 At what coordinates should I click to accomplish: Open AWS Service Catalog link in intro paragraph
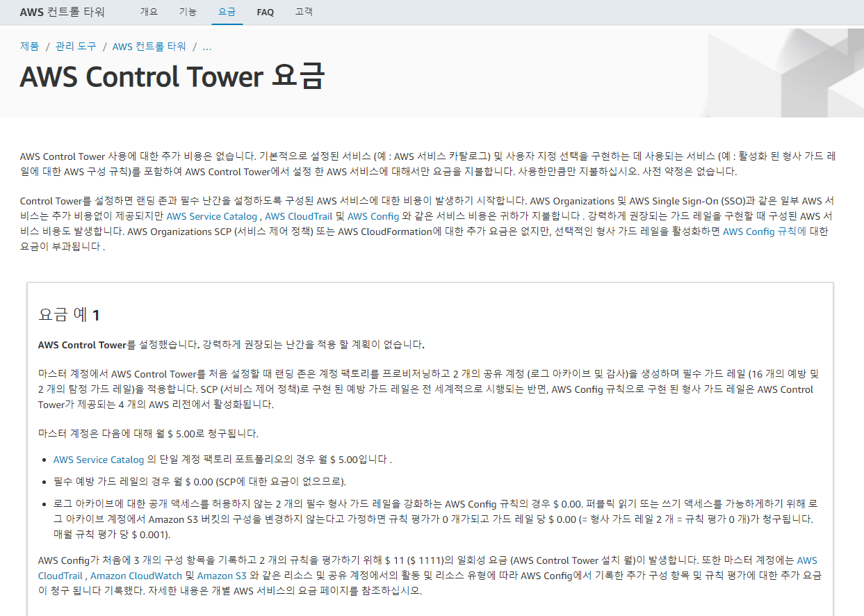pyautogui.click(x=211, y=216)
